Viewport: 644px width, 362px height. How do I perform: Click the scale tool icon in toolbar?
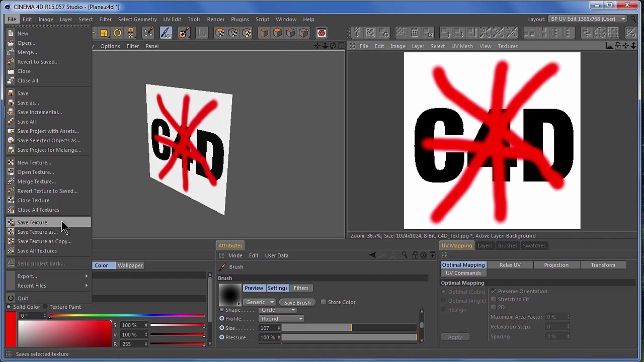coord(104,33)
